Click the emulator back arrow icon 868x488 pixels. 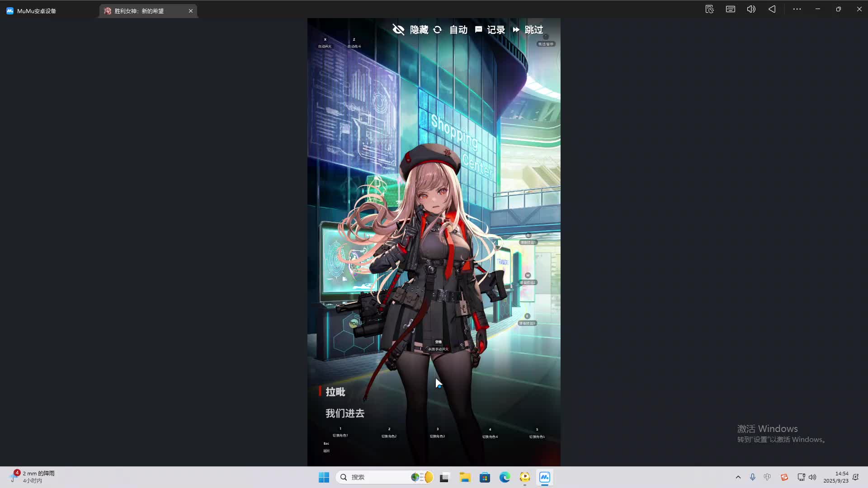click(x=772, y=9)
